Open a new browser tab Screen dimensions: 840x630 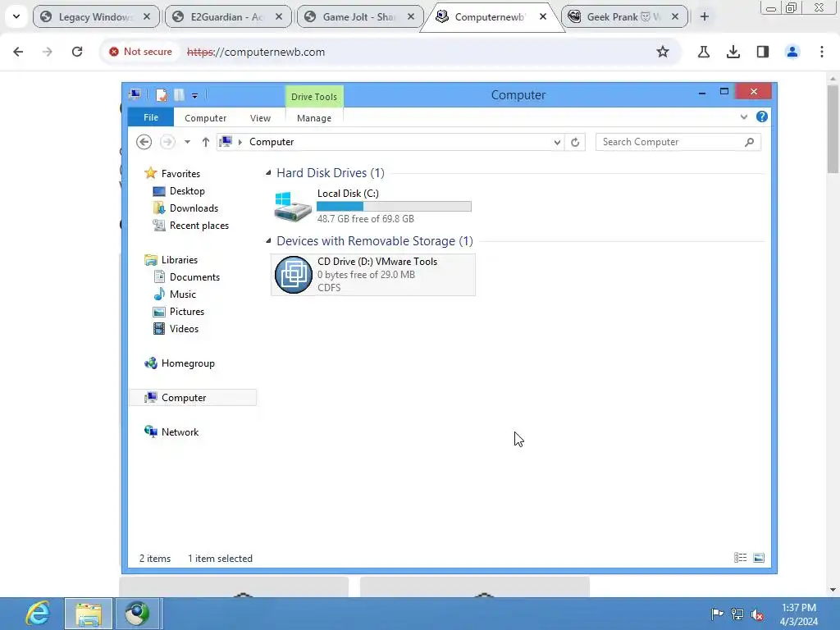(x=705, y=16)
